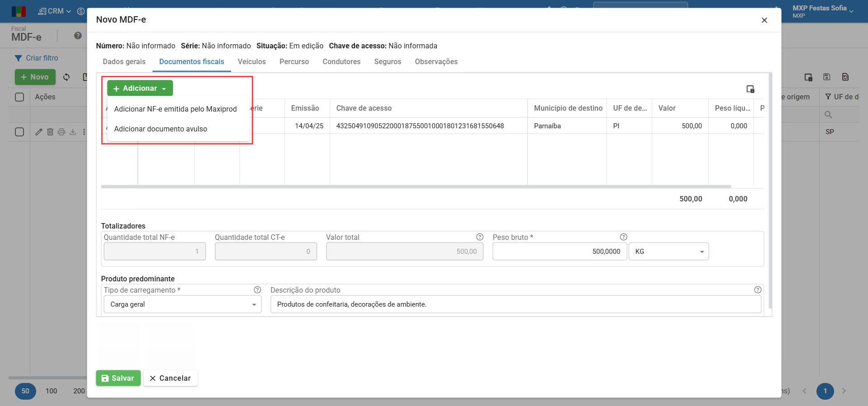Click the help icon next to Valor total
The width and height of the screenshot is (868, 406).
point(480,237)
